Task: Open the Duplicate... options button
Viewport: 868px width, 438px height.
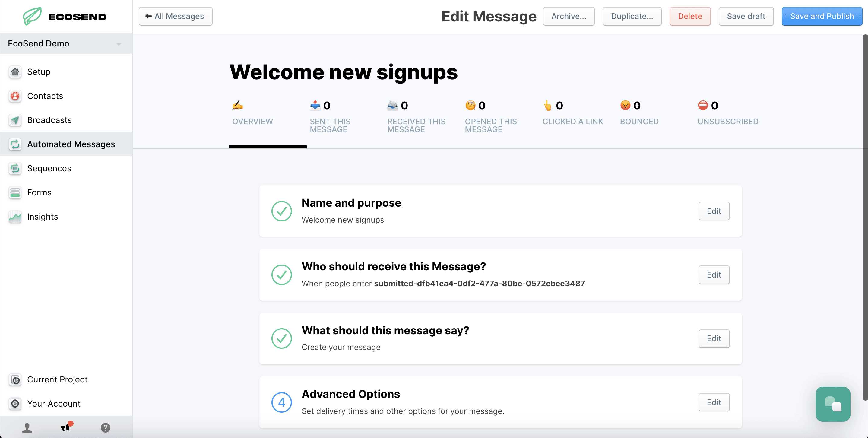Action: pyautogui.click(x=632, y=16)
